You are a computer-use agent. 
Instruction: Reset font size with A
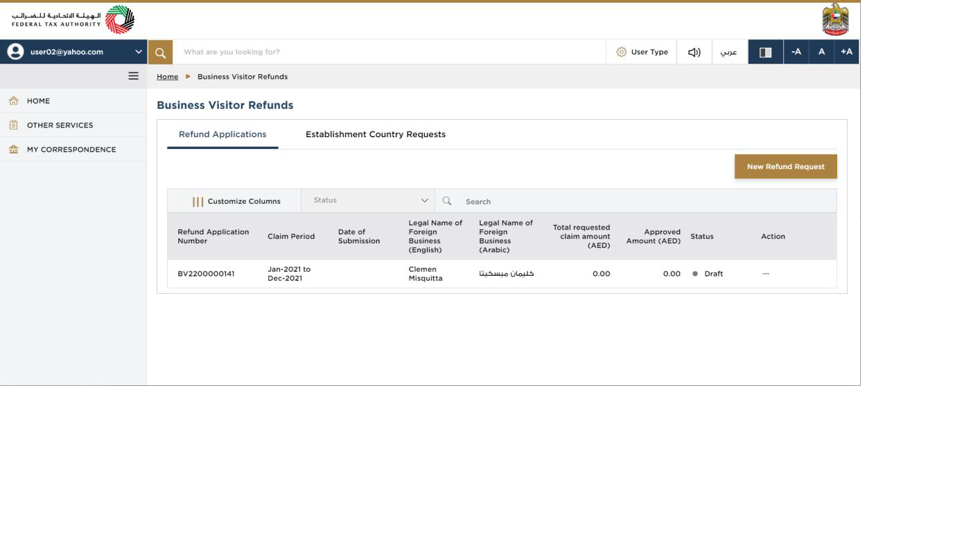pyautogui.click(x=821, y=52)
